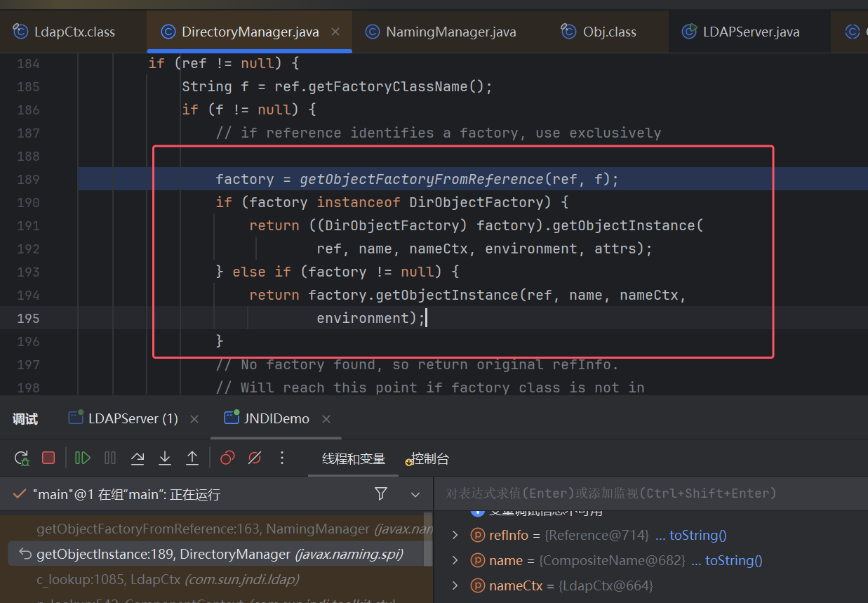
Task: Pause the running program
Action: [110, 458]
